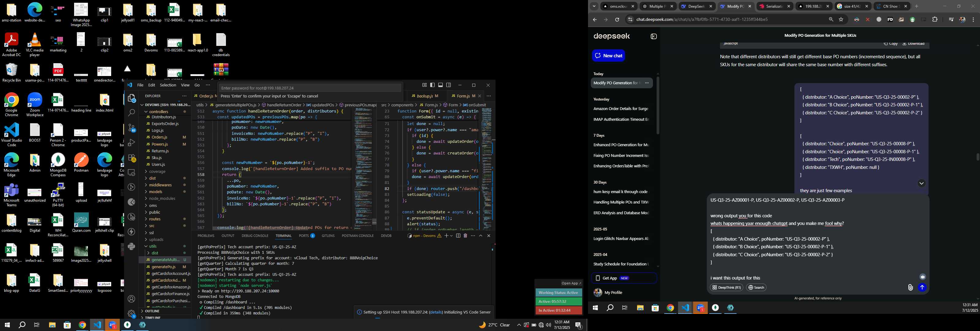Open Chrome Extensions puzzle icon
The height and width of the screenshot is (331, 980).
pos(935,20)
